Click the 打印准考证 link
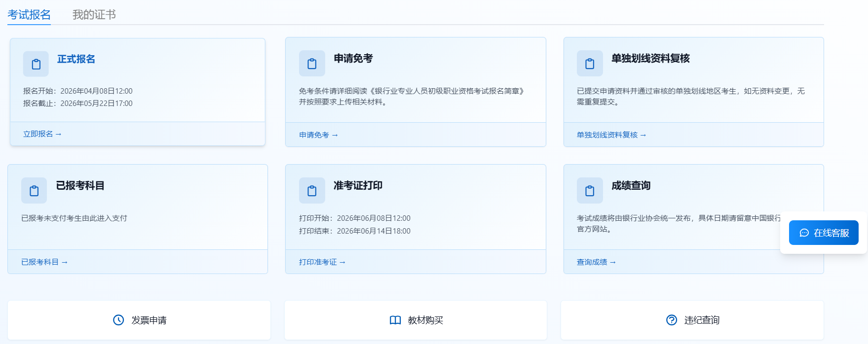868x344 pixels. pyautogui.click(x=322, y=262)
